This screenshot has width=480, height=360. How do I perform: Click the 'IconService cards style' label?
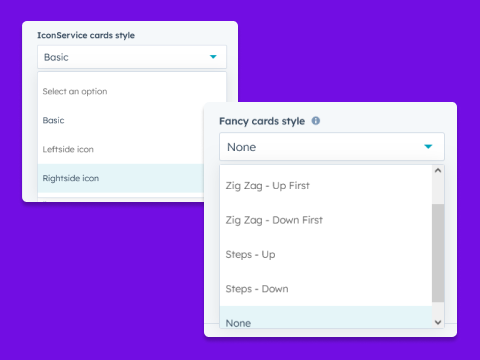[x=86, y=35]
